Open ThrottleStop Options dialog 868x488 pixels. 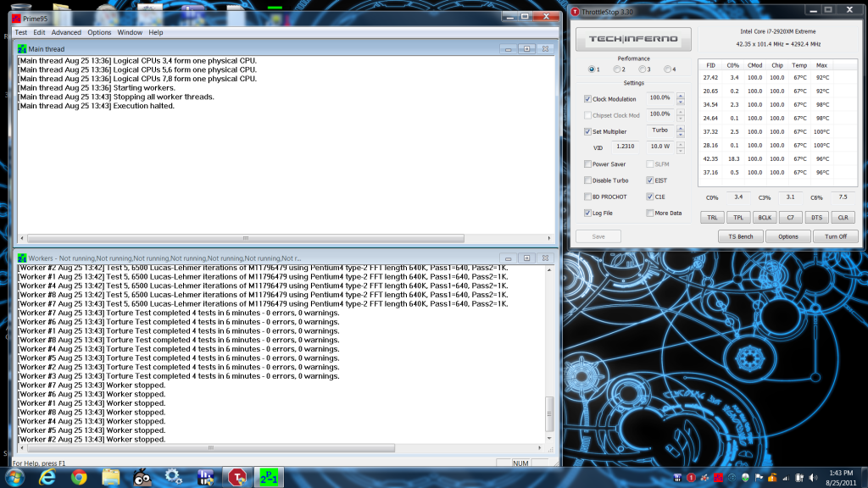point(788,237)
